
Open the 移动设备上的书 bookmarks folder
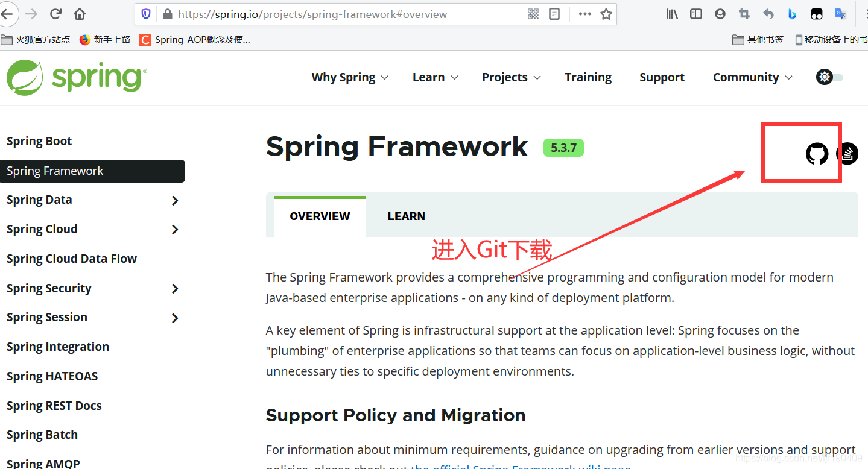pyautogui.click(x=831, y=40)
